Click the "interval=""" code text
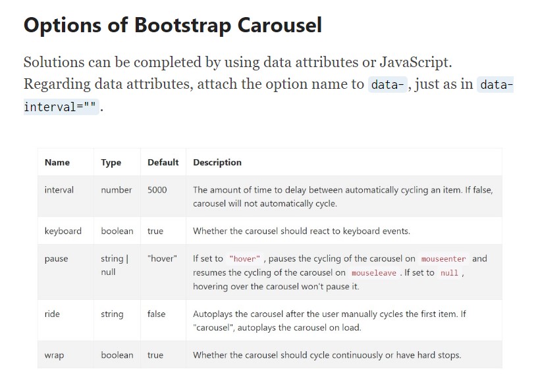The image size is (538, 392). [x=61, y=107]
